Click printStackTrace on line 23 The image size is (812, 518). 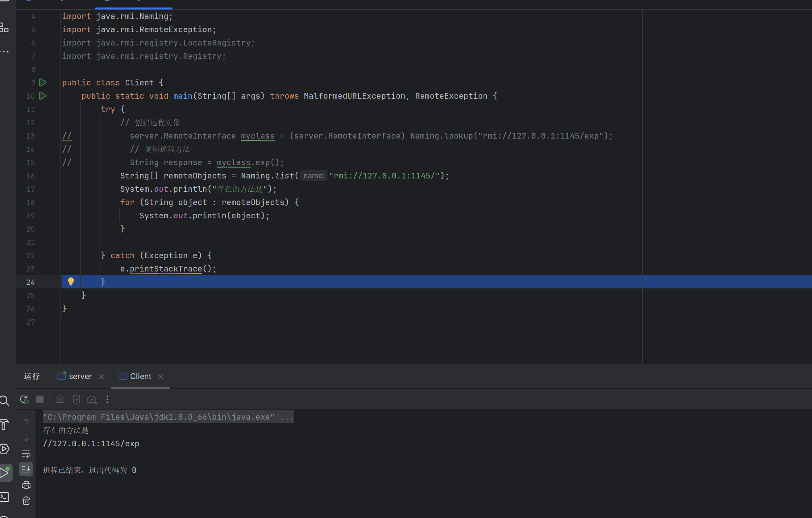tap(166, 269)
